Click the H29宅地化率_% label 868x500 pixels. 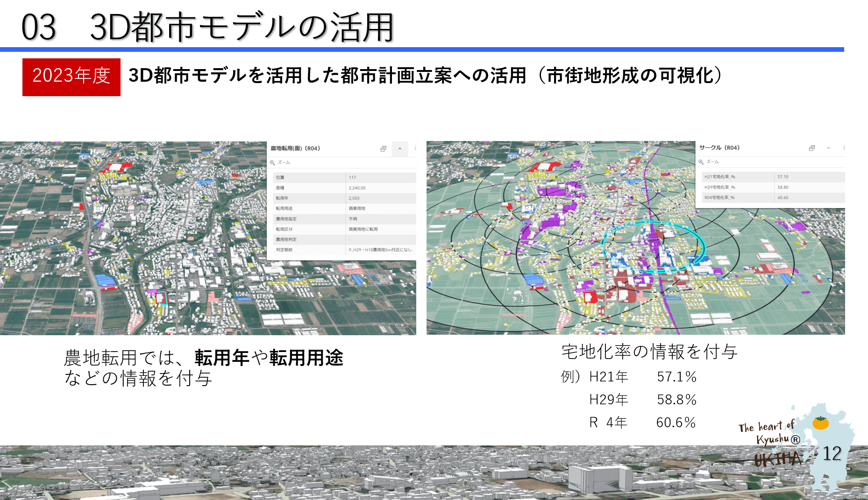720,187
